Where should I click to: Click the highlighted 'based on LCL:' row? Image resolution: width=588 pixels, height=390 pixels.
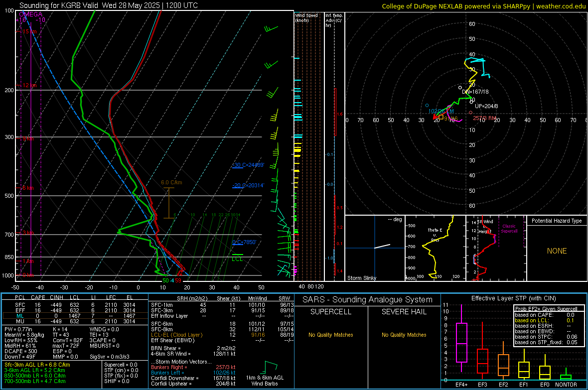(545, 320)
